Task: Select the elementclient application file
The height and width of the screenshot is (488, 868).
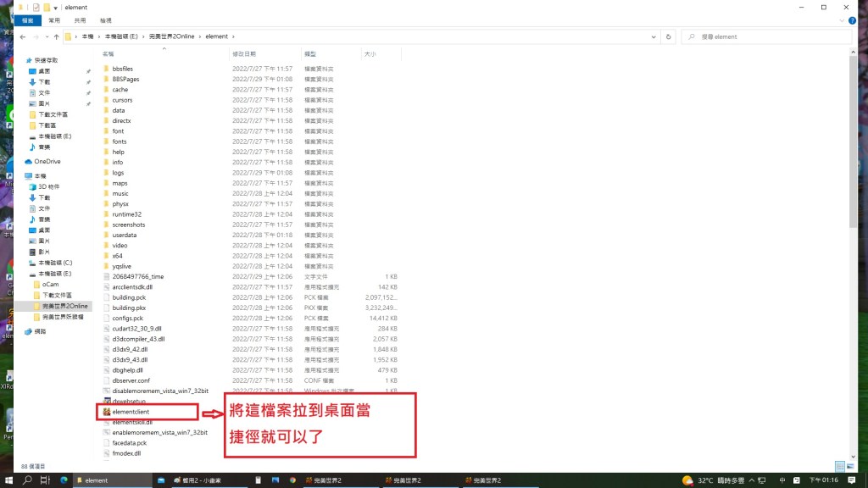Action: (131, 412)
